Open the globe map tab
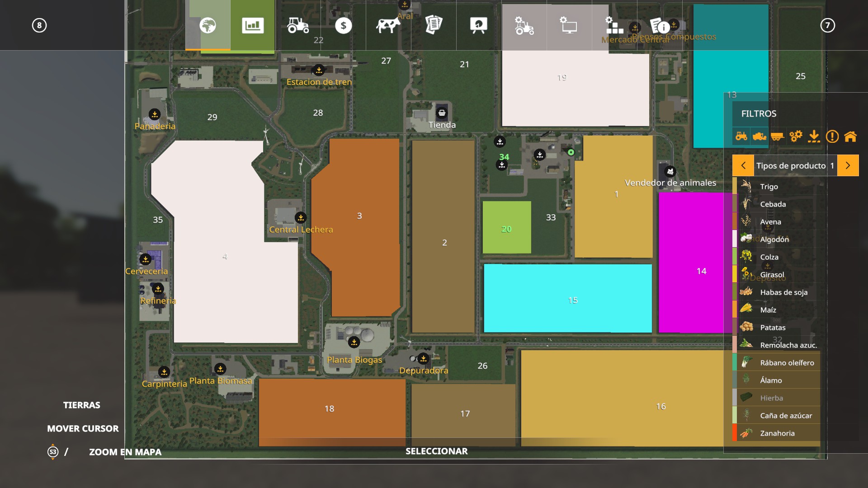 (x=208, y=25)
